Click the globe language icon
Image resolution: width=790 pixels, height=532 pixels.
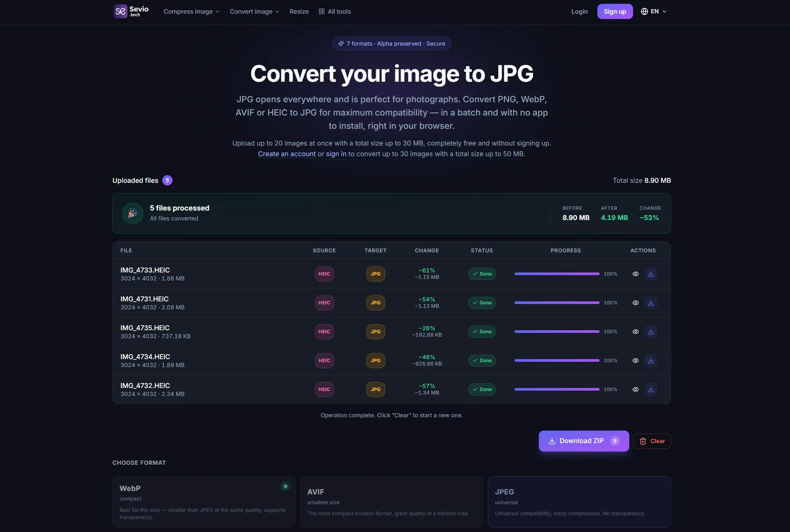pyautogui.click(x=644, y=11)
